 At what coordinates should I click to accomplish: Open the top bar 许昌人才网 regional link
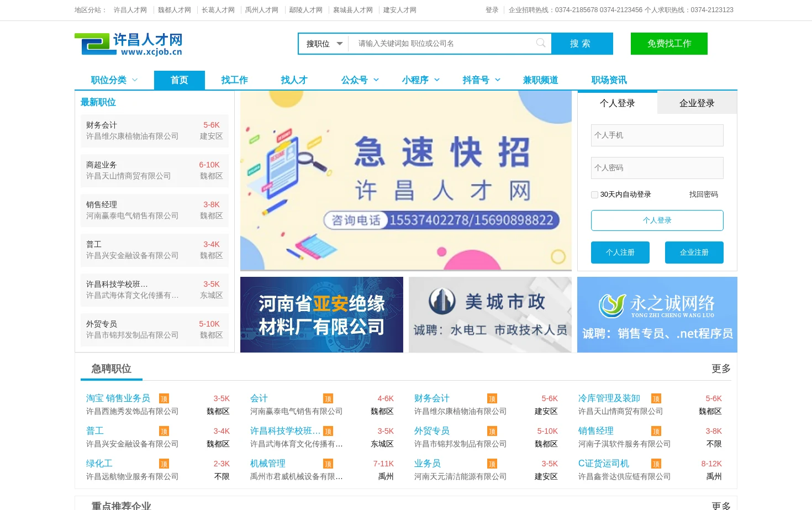point(130,10)
